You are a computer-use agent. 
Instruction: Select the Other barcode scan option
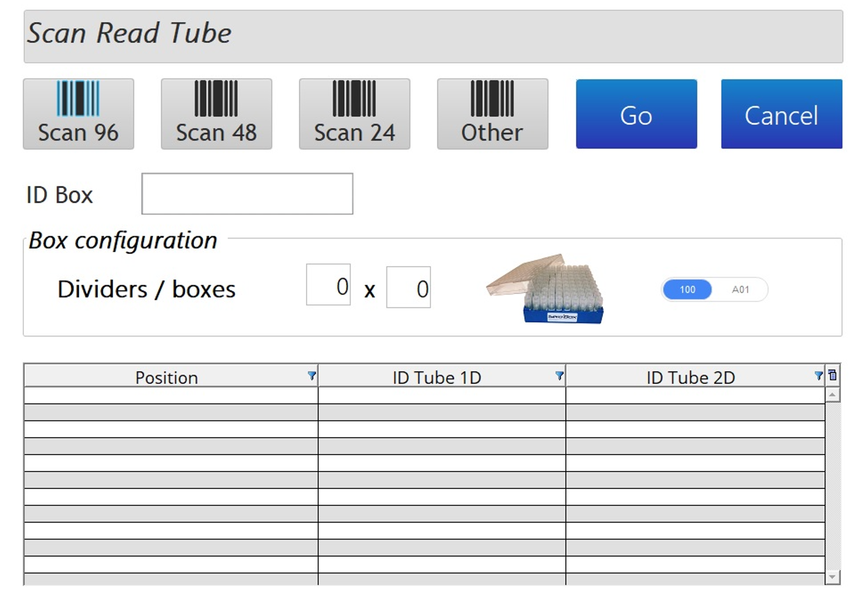492,114
